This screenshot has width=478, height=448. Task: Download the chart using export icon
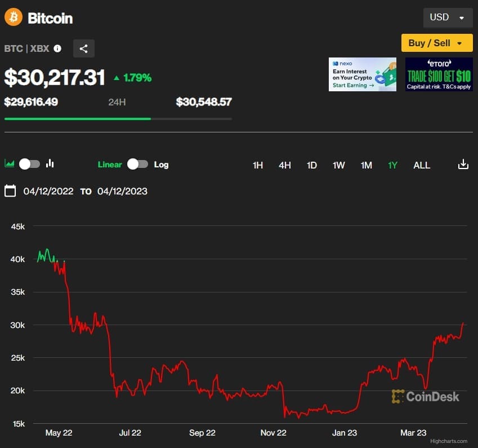coord(463,164)
